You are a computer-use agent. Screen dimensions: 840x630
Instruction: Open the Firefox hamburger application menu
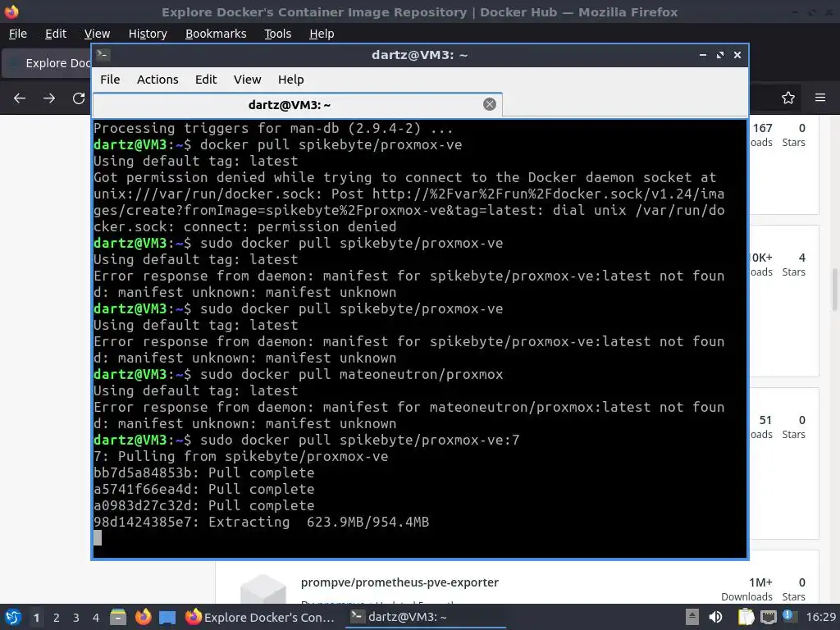click(x=820, y=98)
